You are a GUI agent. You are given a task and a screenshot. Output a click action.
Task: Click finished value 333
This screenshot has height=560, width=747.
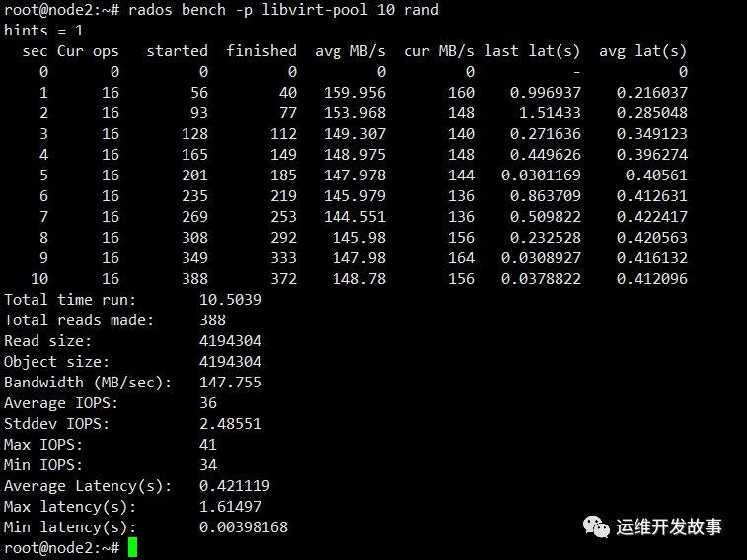click(x=283, y=258)
